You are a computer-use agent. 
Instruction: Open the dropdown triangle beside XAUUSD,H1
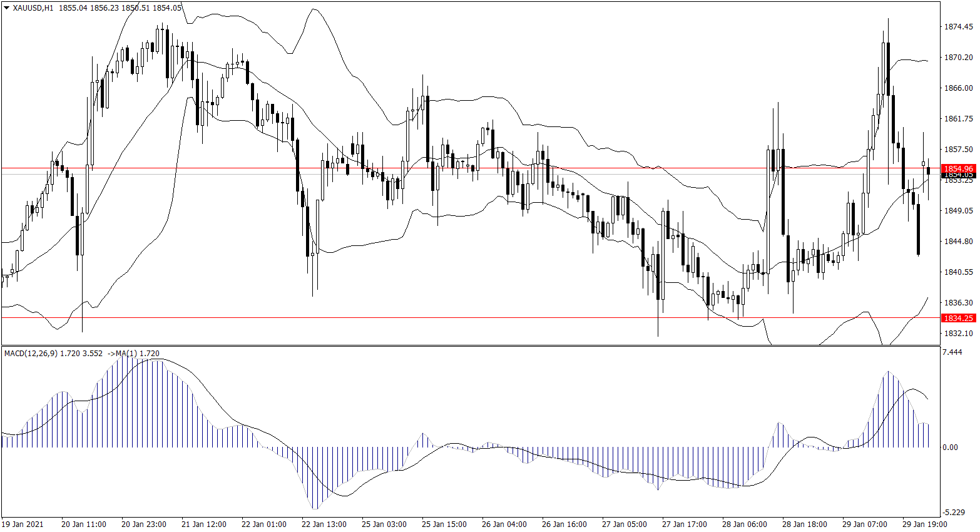coord(7,8)
